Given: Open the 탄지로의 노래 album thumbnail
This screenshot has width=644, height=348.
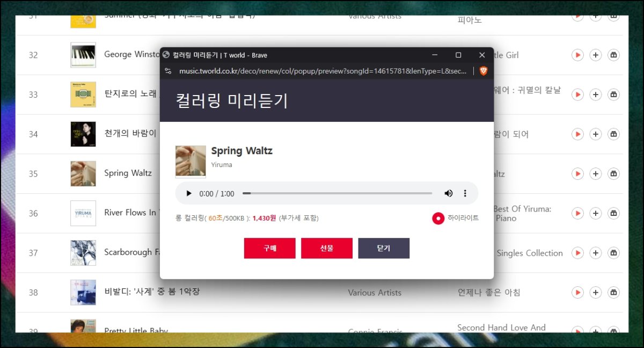Looking at the screenshot, I should coord(83,95).
